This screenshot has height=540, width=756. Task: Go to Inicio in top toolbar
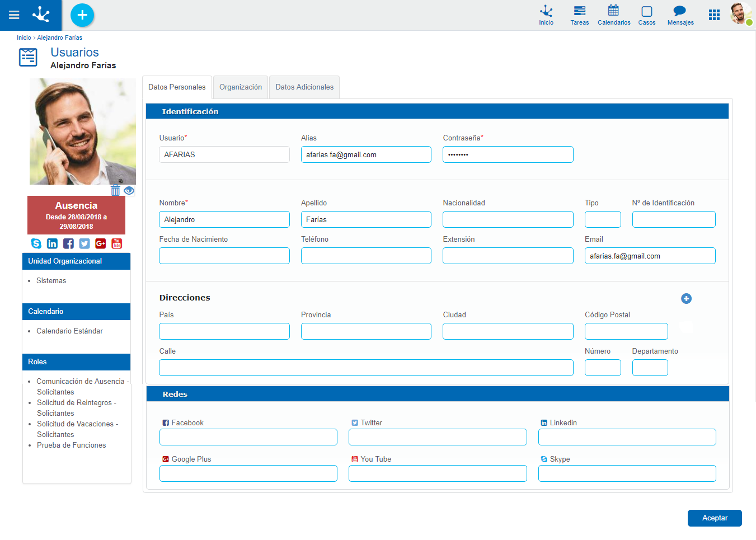coord(546,15)
